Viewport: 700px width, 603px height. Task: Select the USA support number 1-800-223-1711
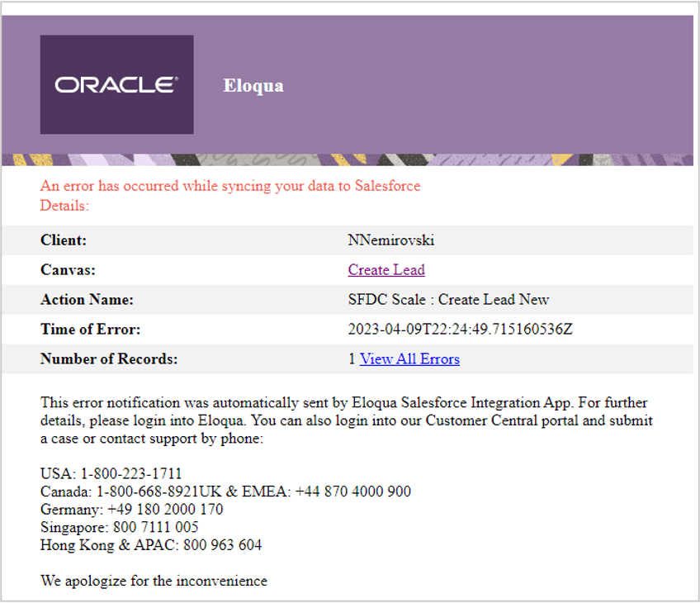tap(130, 473)
